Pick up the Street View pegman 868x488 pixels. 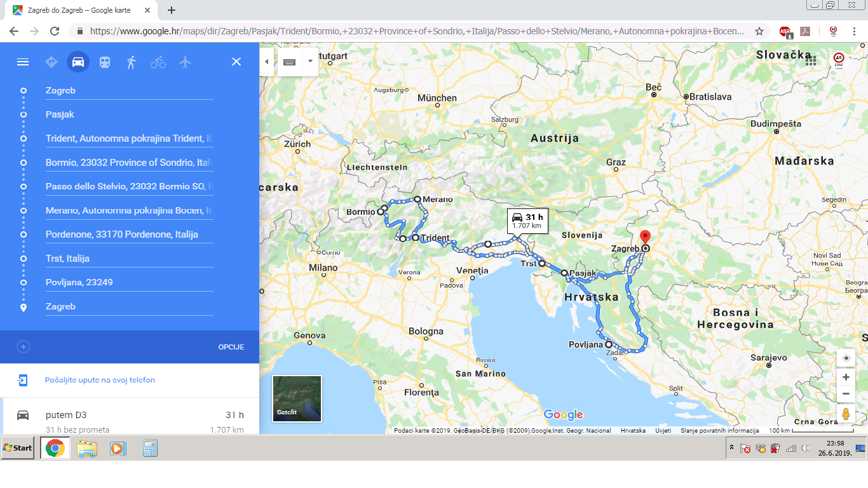(846, 414)
